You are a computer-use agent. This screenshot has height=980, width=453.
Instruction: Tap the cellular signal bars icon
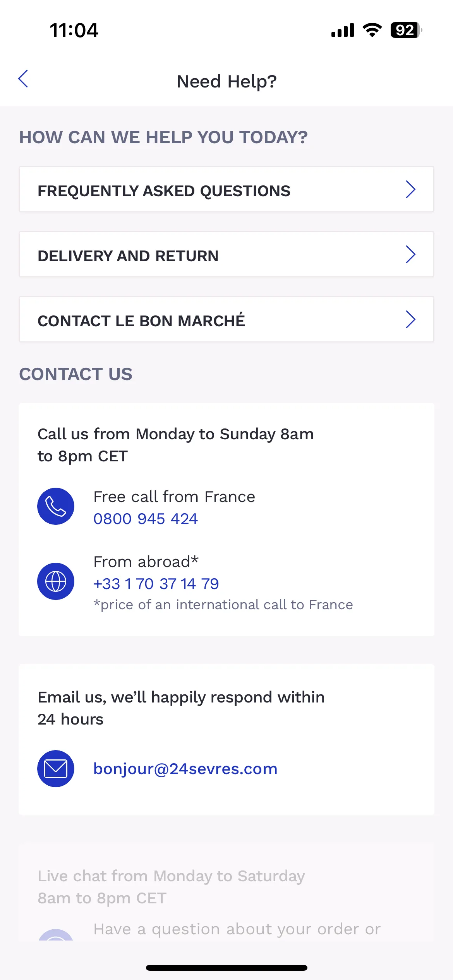(343, 30)
